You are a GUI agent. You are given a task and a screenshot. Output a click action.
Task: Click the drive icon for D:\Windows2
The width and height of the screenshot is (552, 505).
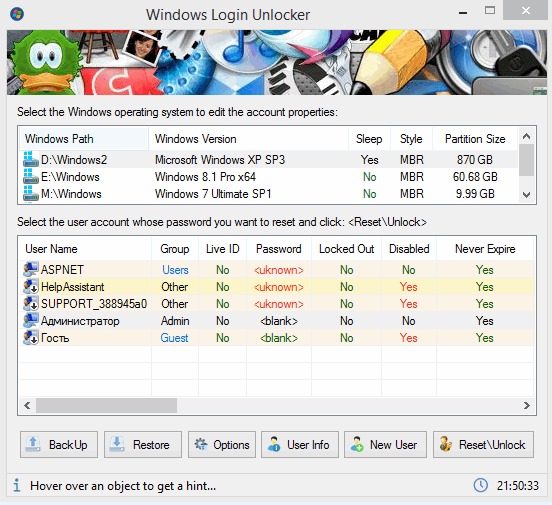[31, 159]
